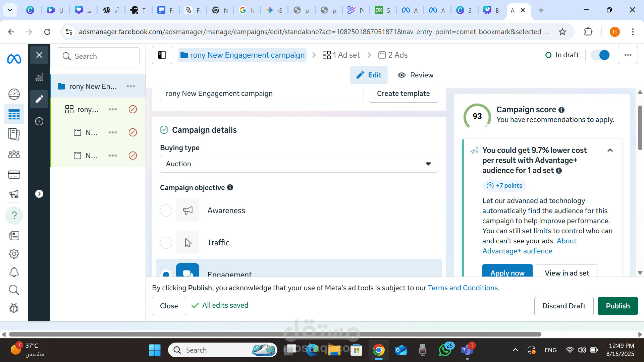This screenshot has height=362, width=644.
Task: Toggle the layout panel icon beside breadcrumb
Action: coord(162,55)
